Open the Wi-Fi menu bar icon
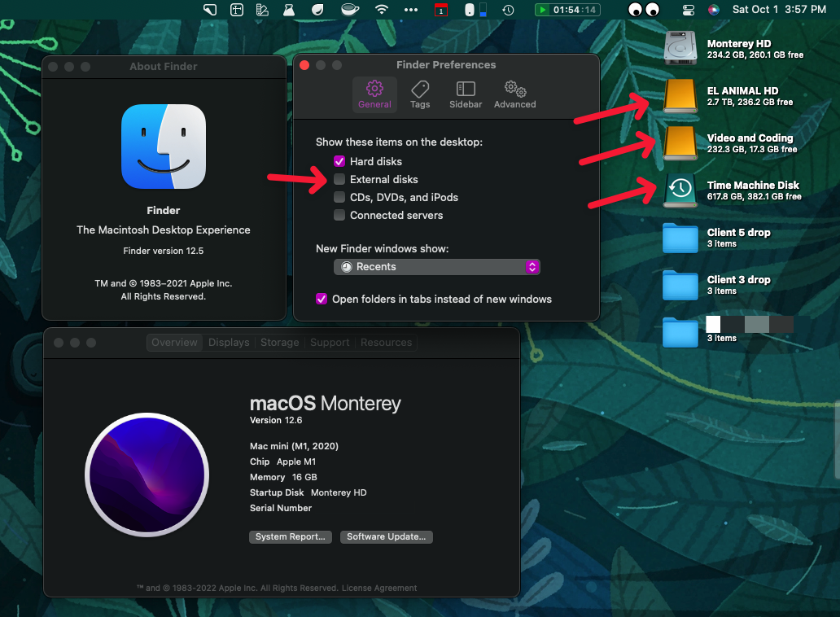Image resolution: width=840 pixels, height=617 pixels. [382, 10]
